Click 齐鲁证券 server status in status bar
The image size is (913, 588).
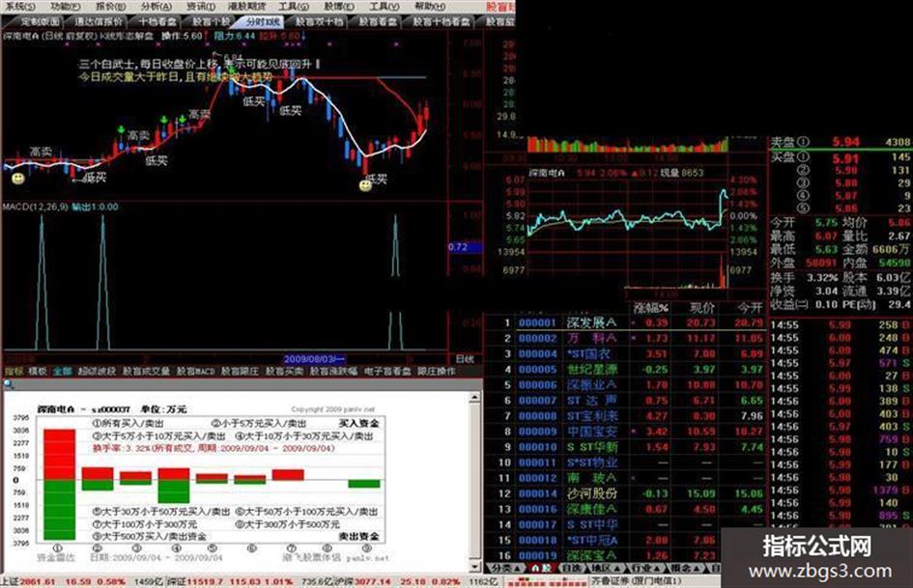coord(639,581)
